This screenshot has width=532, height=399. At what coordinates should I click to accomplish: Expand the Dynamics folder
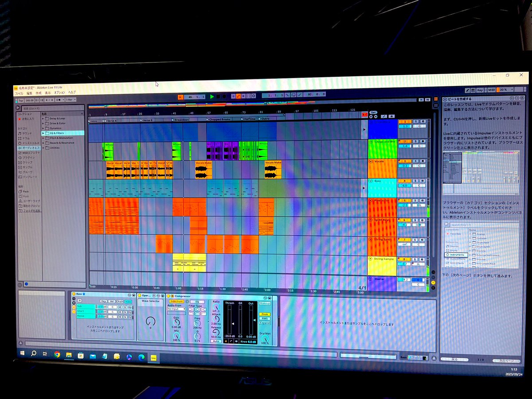click(43, 128)
